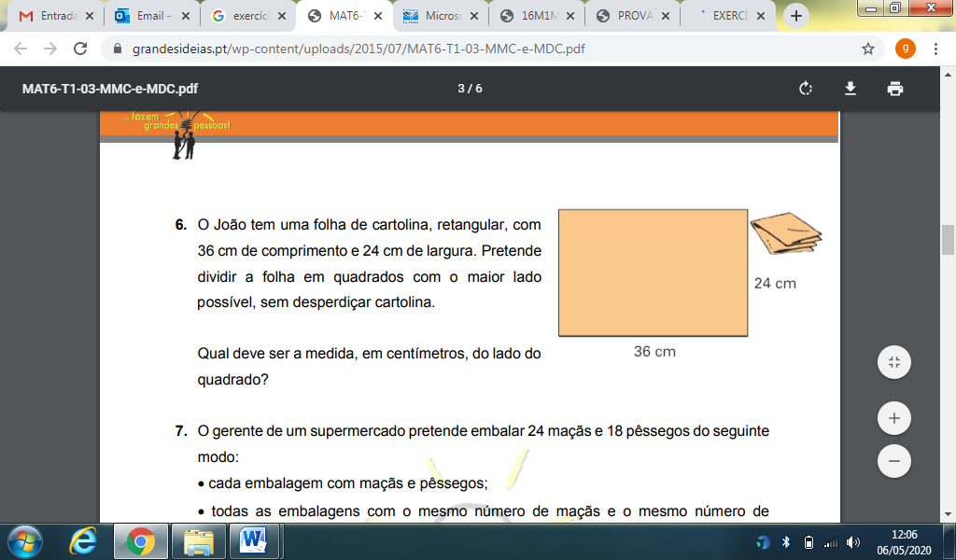The image size is (956, 560).
Task: Close the exercíci tab
Action: [282, 17]
